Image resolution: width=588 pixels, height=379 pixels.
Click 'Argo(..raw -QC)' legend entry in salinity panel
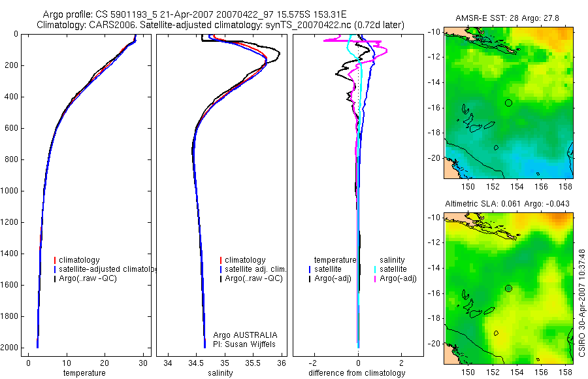[x=253, y=278]
